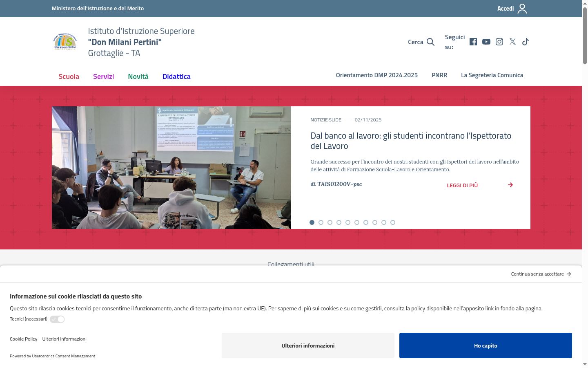The width and height of the screenshot is (588, 368).
Task: Click author name TAIS01200V-psc
Action: tap(340, 184)
